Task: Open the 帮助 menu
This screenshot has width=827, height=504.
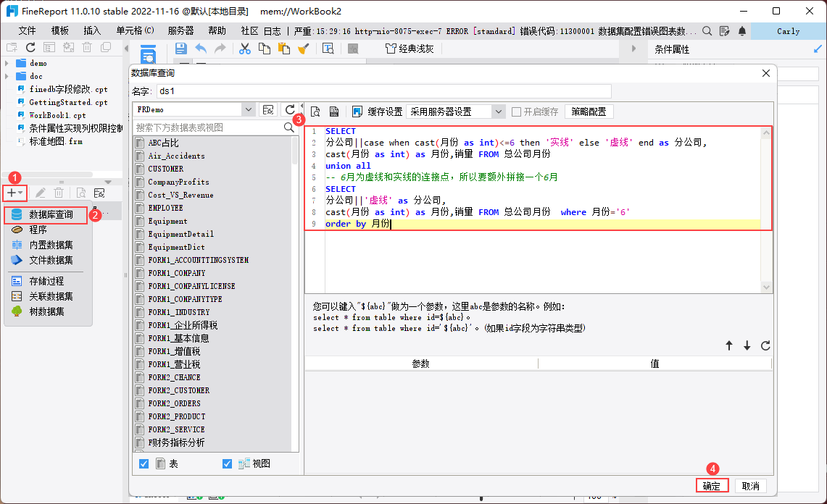Action: click(217, 31)
